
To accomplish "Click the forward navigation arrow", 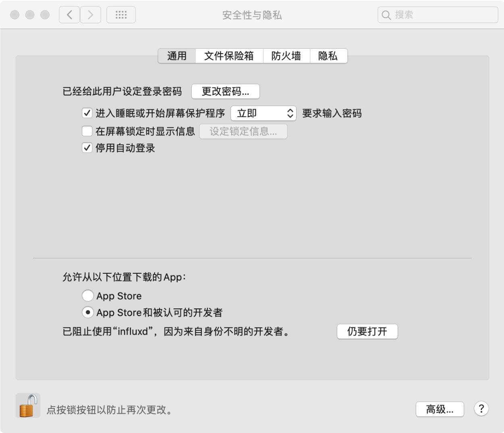I will (90, 15).
